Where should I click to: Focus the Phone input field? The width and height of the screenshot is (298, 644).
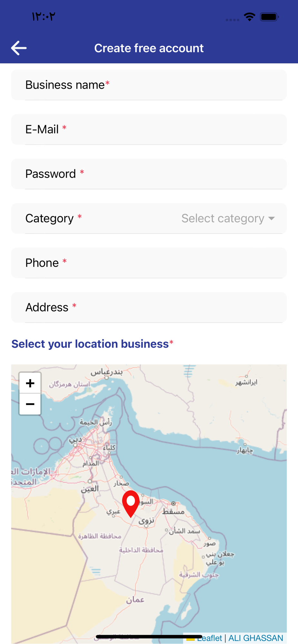point(149,263)
